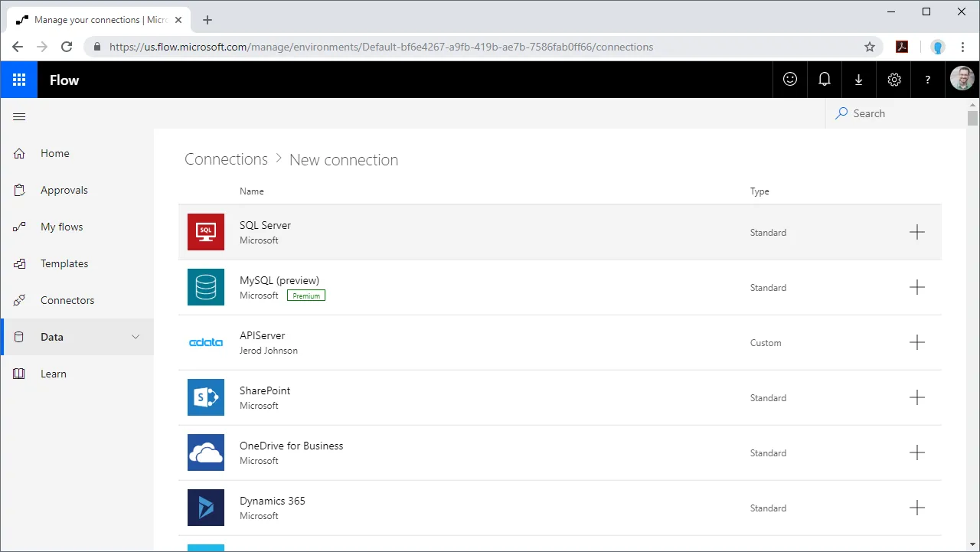Open the notifications bell

[x=824, y=80]
